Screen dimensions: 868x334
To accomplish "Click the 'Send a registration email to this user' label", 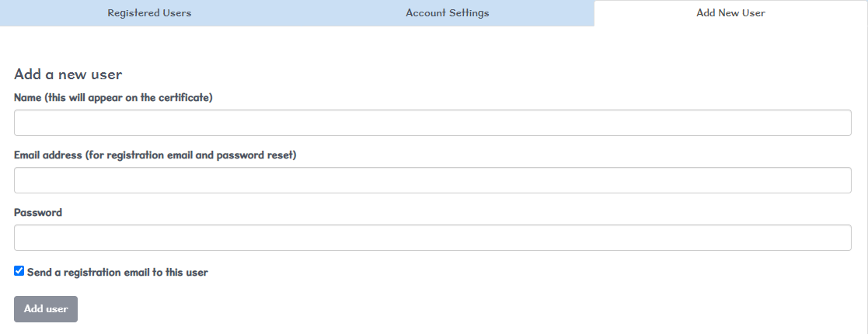I will 117,272.
